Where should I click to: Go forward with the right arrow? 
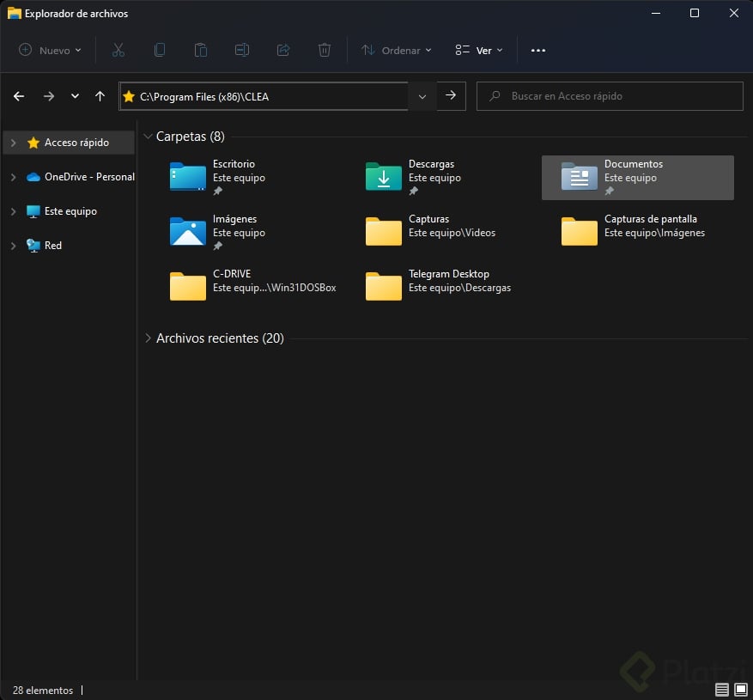[x=48, y=96]
